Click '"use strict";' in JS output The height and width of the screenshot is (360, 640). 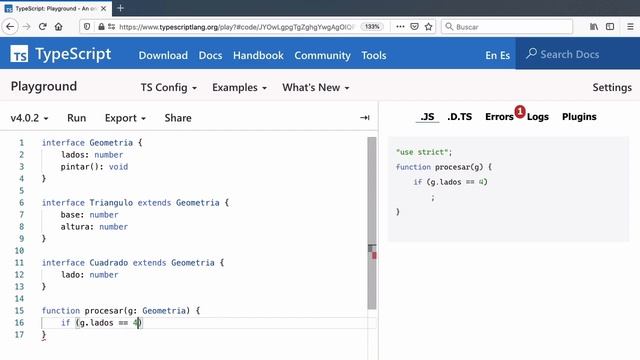pos(424,152)
